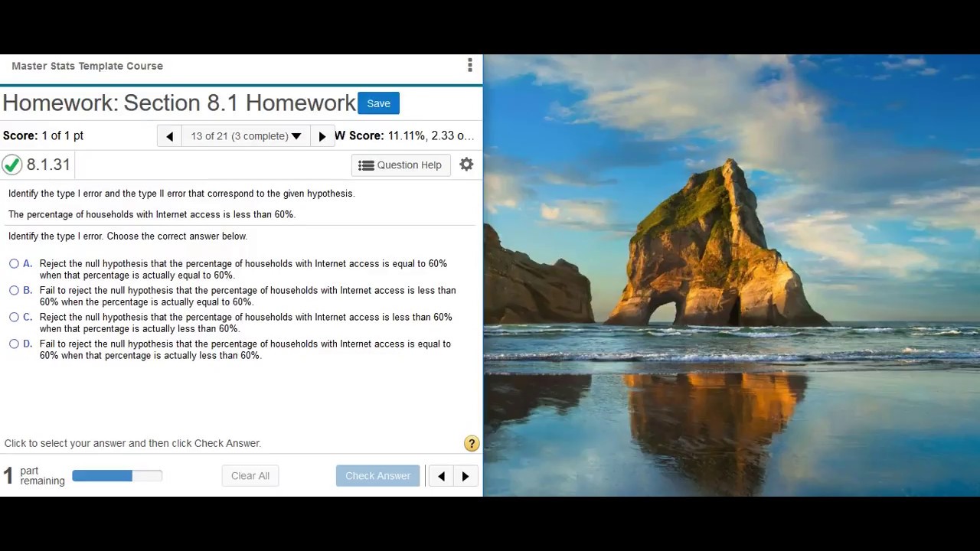This screenshot has width=980, height=551.
Task: Click the 'Score: 1 of 1 pt' text
Action: pyautogui.click(x=43, y=135)
